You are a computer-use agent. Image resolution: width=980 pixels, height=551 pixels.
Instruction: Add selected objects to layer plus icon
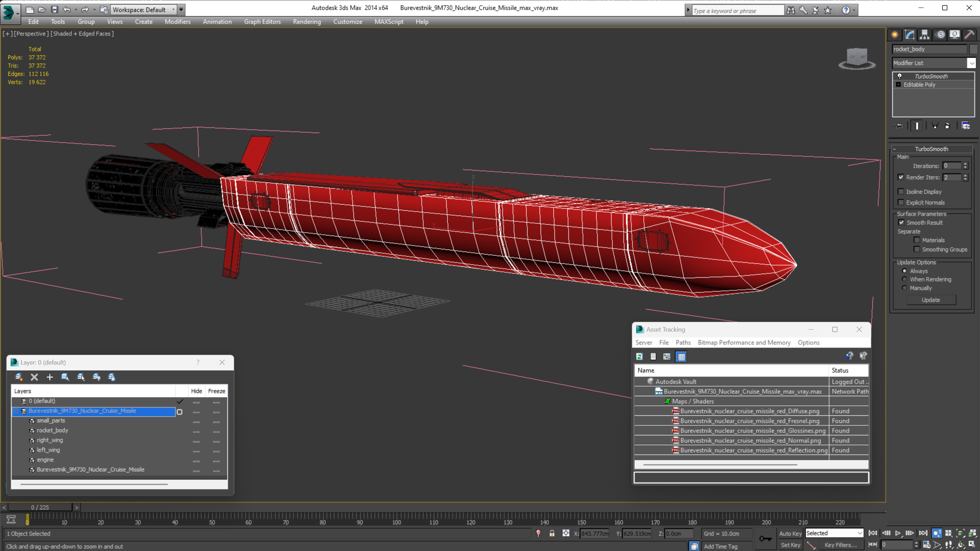point(49,377)
